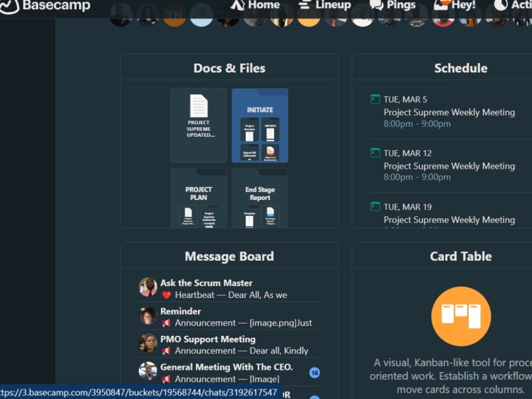
Task: Click the megaphone icon under Reminder
Action: (x=166, y=323)
